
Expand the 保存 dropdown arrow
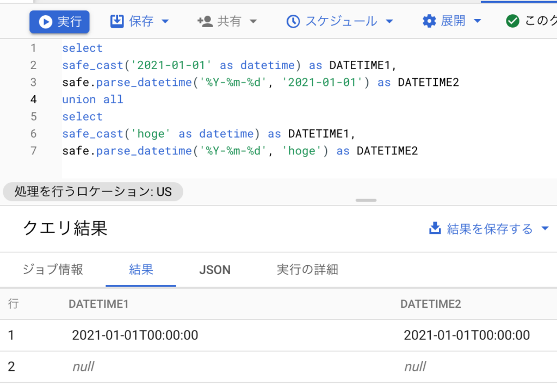[x=165, y=22]
